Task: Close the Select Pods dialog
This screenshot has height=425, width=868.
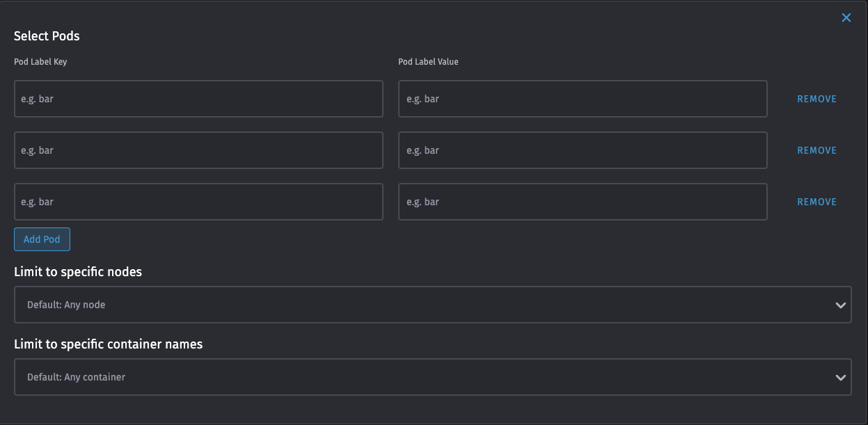Action: [846, 17]
